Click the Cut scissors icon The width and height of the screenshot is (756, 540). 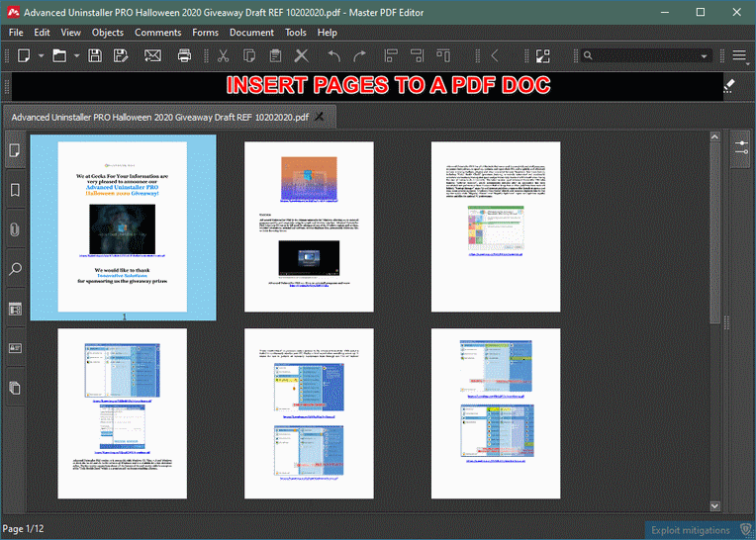[x=223, y=55]
